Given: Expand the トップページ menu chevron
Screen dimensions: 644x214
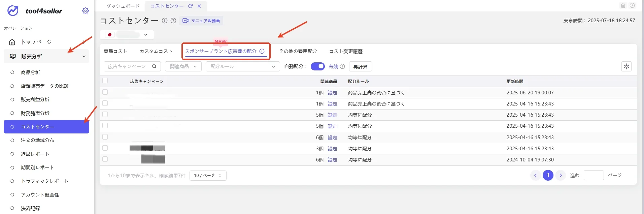Looking at the screenshot, I should [x=84, y=42].
